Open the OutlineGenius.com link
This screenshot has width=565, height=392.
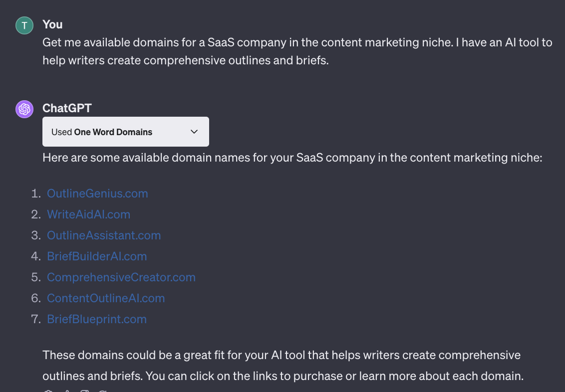tap(97, 194)
